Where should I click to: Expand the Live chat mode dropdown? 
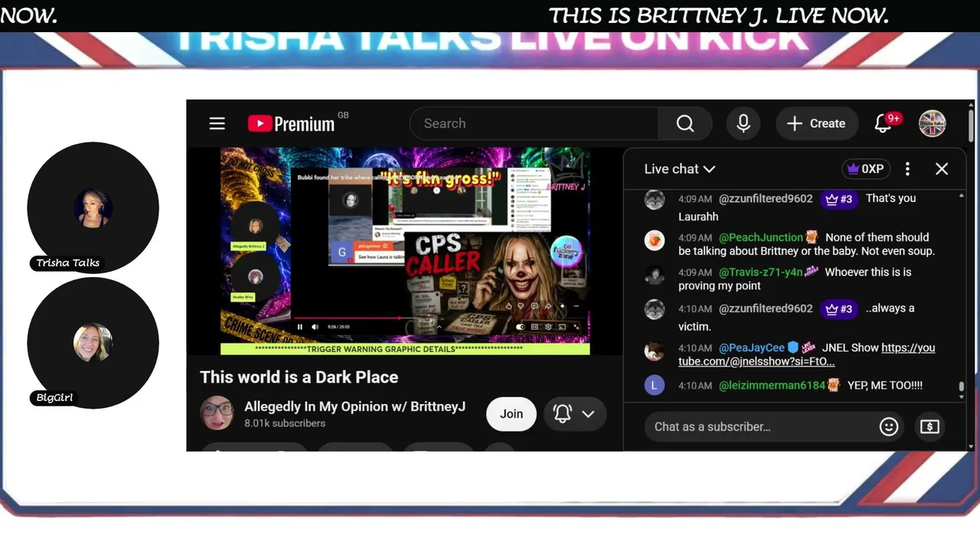tap(680, 169)
